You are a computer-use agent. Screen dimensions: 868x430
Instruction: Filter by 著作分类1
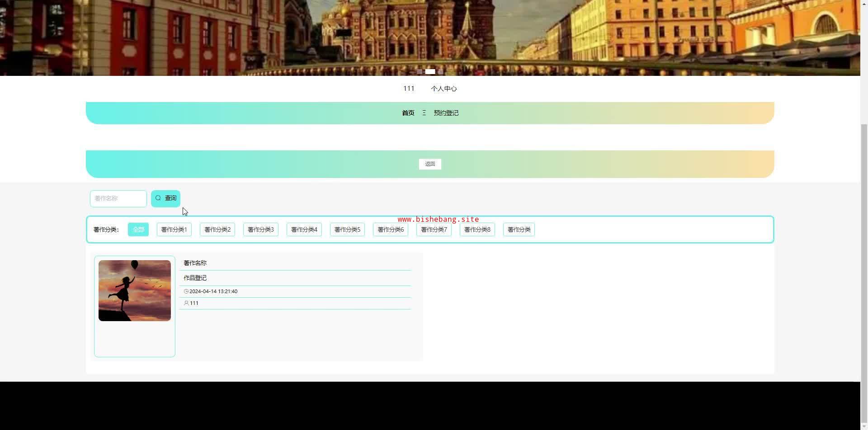click(174, 229)
